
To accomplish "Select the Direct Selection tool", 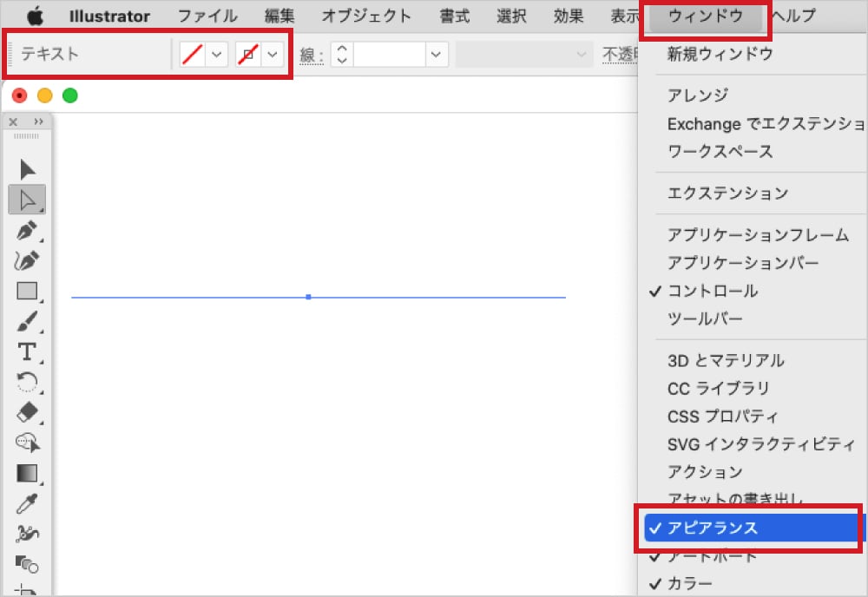I will point(27,200).
